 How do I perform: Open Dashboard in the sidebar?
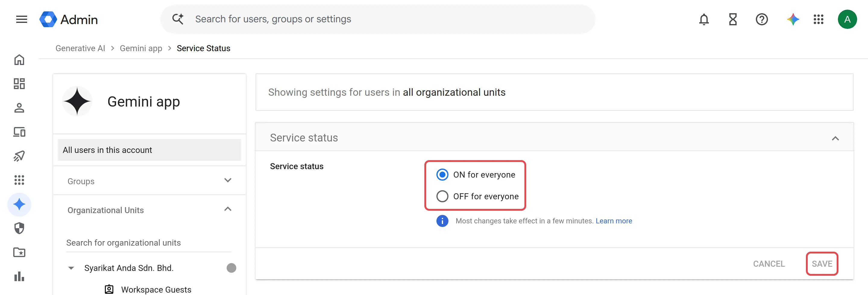coord(19,84)
